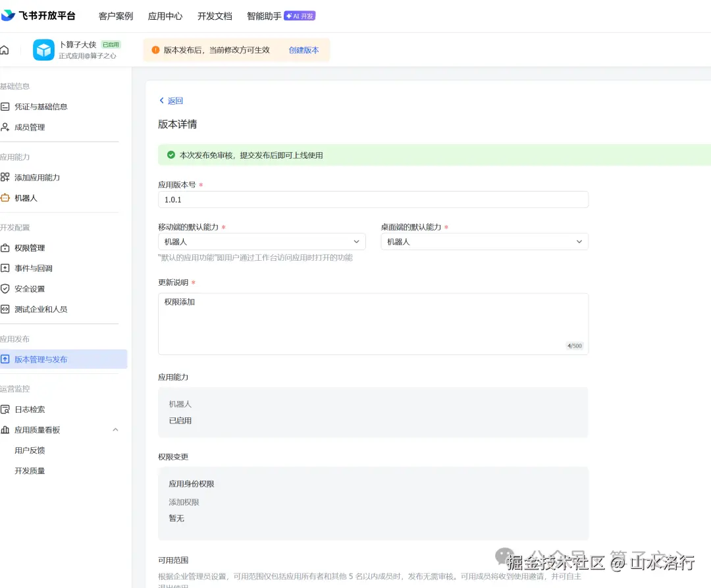This screenshot has height=588, width=711.
Task: Open 用户反馈 sub-item
Action: (x=30, y=450)
